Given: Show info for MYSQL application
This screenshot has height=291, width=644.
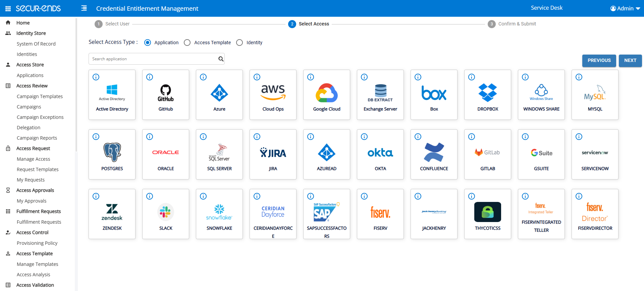Looking at the screenshot, I should (579, 77).
